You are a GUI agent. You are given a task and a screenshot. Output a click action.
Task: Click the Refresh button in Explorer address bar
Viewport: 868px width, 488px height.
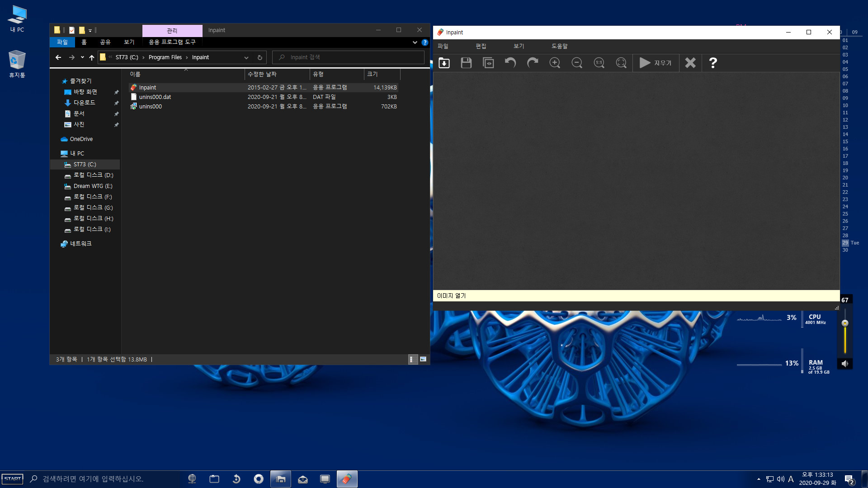click(259, 57)
